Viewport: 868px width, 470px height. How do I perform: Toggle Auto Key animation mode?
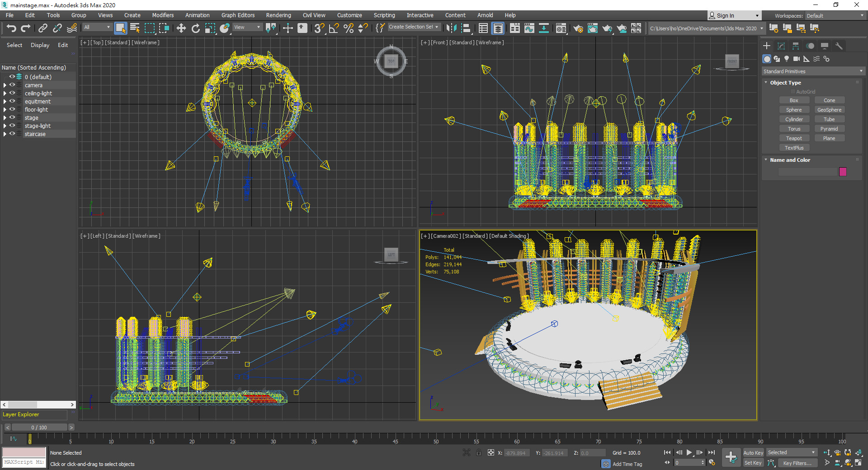(753, 452)
